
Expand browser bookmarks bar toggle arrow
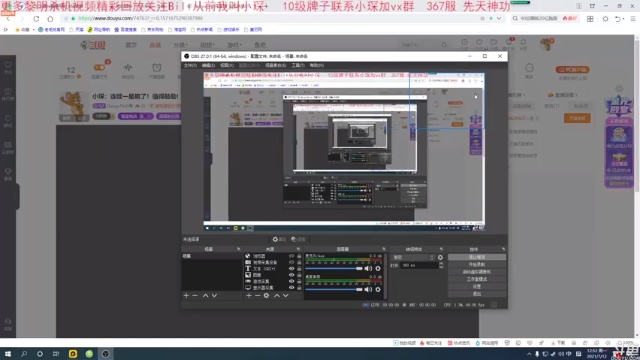point(5,30)
